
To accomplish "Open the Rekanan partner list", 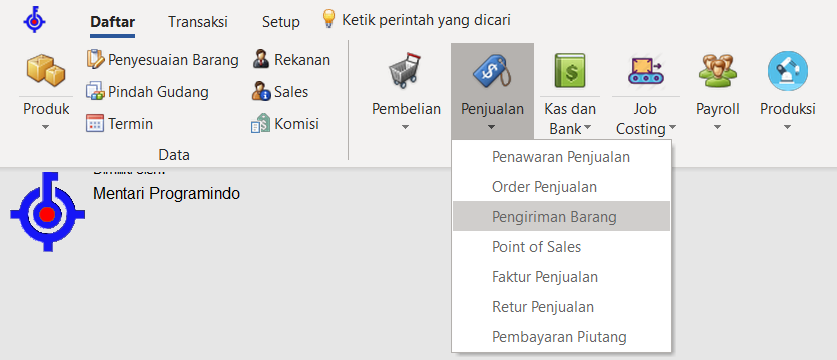I will 291,60.
